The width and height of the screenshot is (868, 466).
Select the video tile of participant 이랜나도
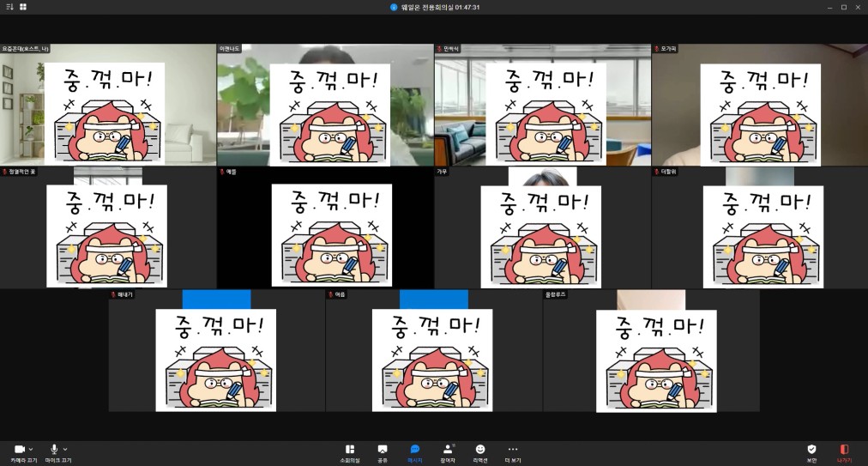[x=326, y=105]
